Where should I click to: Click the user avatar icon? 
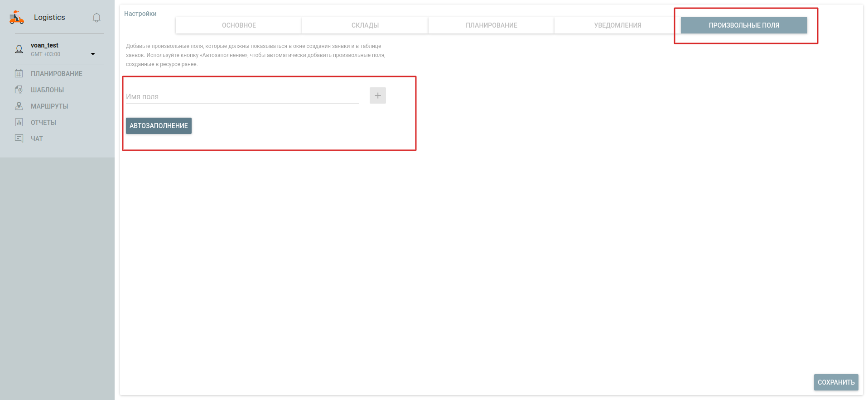tap(19, 49)
